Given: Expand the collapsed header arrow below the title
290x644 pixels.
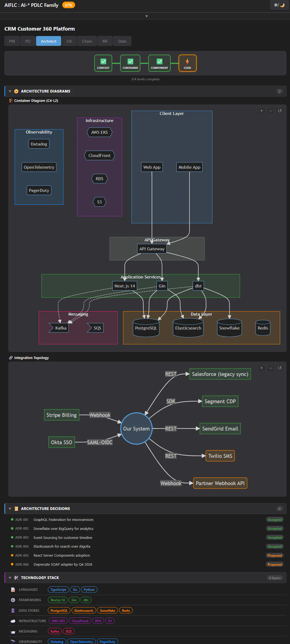Looking at the screenshot, I should coord(147,16).
